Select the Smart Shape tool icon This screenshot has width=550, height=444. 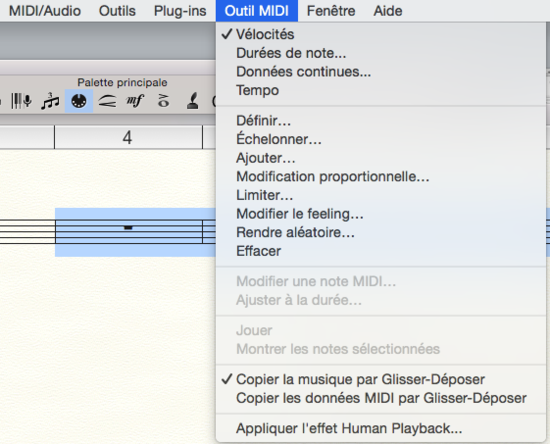[107, 101]
